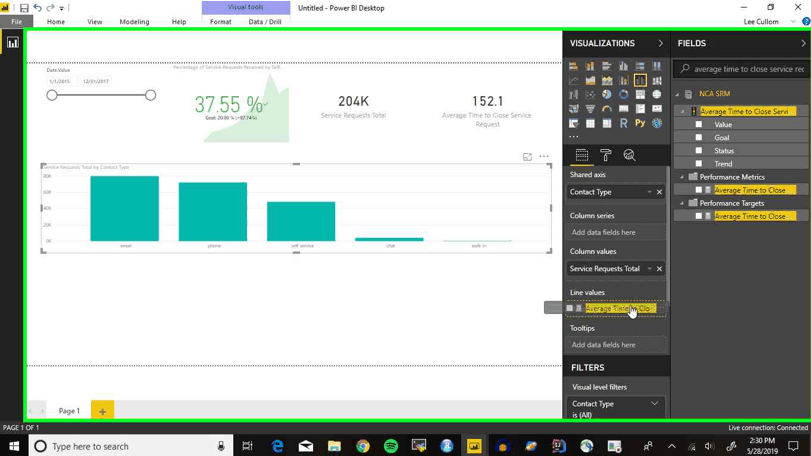This screenshot has height=456, width=811.
Task: Open the Format ribbon tab
Action: [220, 22]
